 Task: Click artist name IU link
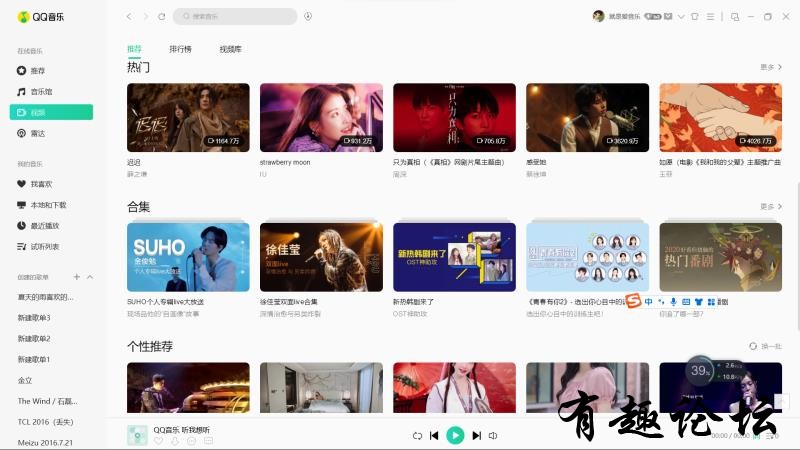(x=263, y=174)
